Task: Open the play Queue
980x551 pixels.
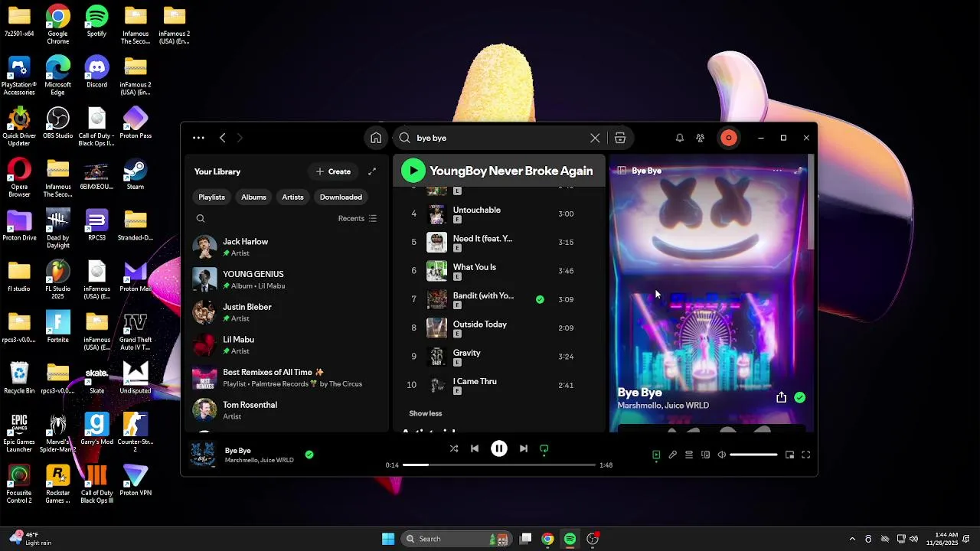Action: click(689, 455)
